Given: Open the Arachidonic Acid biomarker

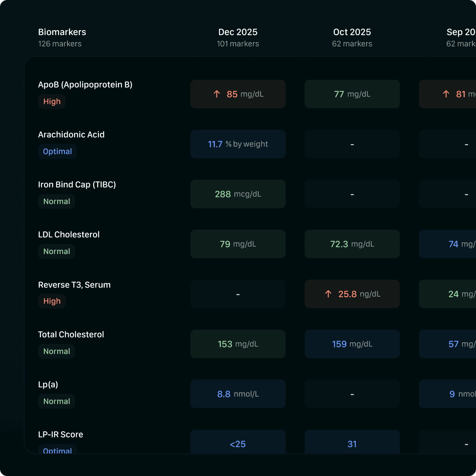Looking at the screenshot, I should [x=71, y=134].
